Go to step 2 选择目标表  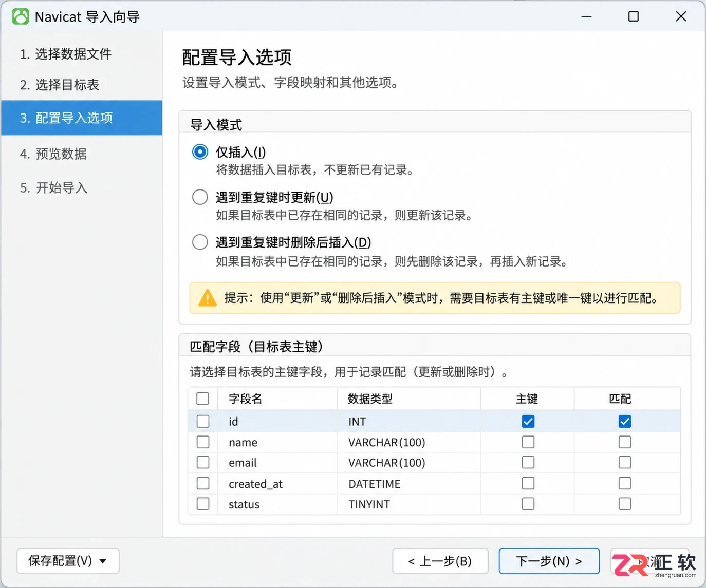point(60,85)
